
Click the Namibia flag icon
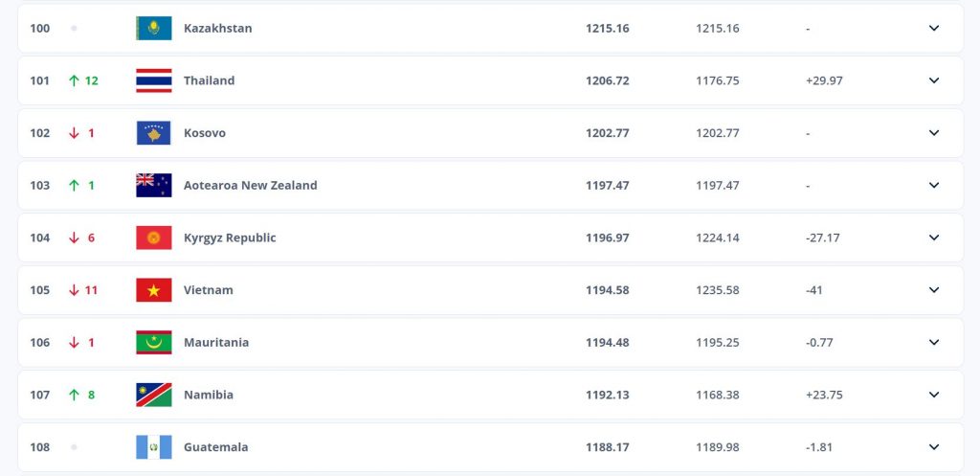tap(154, 395)
